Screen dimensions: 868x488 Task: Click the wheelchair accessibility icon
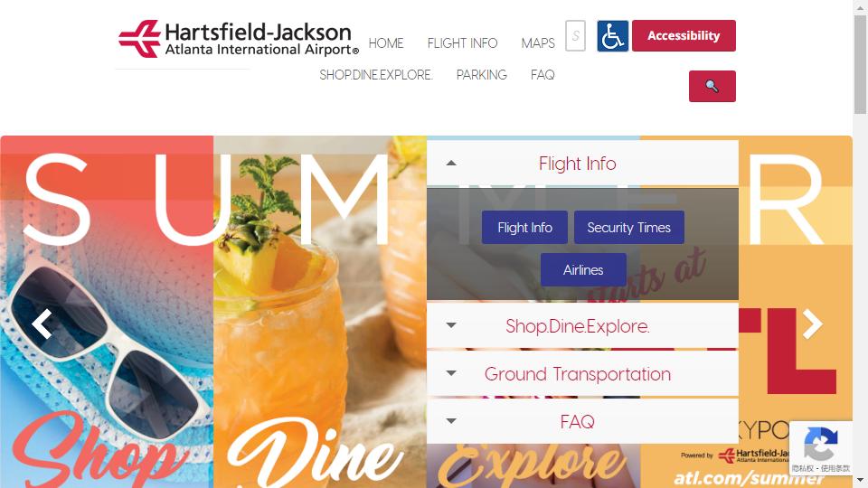point(612,36)
